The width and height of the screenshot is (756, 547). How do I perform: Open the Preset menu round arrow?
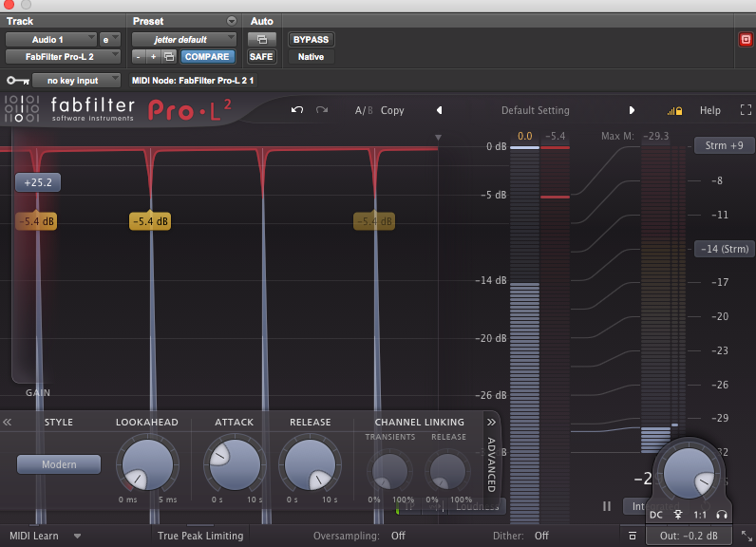click(x=232, y=21)
